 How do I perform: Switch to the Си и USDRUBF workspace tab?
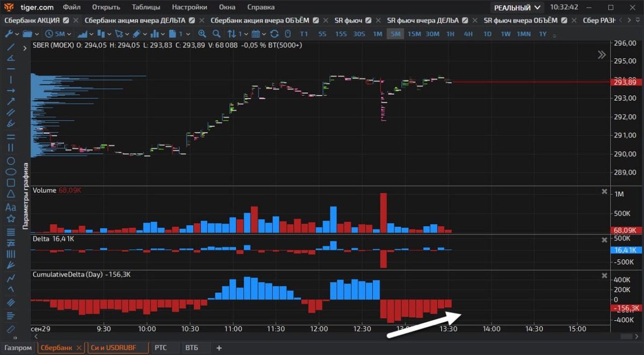[x=118, y=348]
